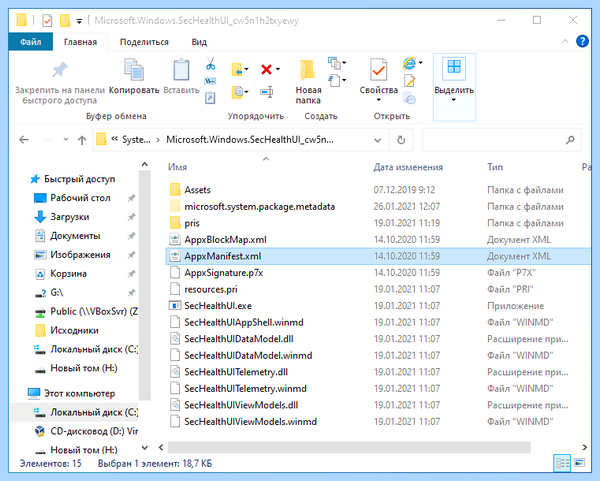Open Quick Access Toolbar customize dropdown
600x481 pixels.
pyautogui.click(x=79, y=21)
